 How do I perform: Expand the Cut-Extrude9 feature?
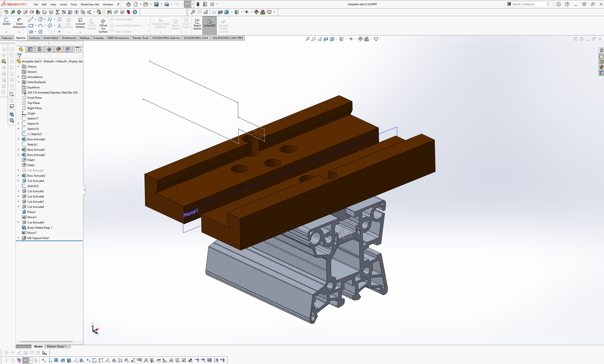click(18, 222)
